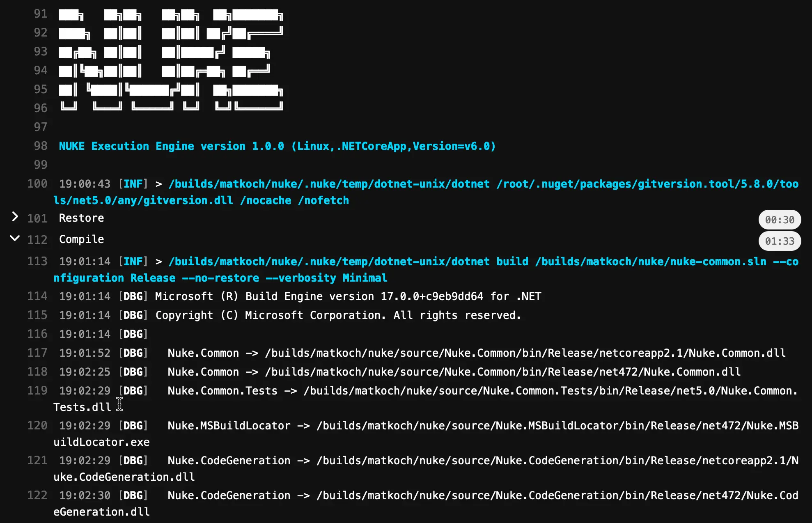Screen dimensions: 812x523
Task: Click the 00:30 duration badge
Action: pyautogui.click(x=780, y=220)
